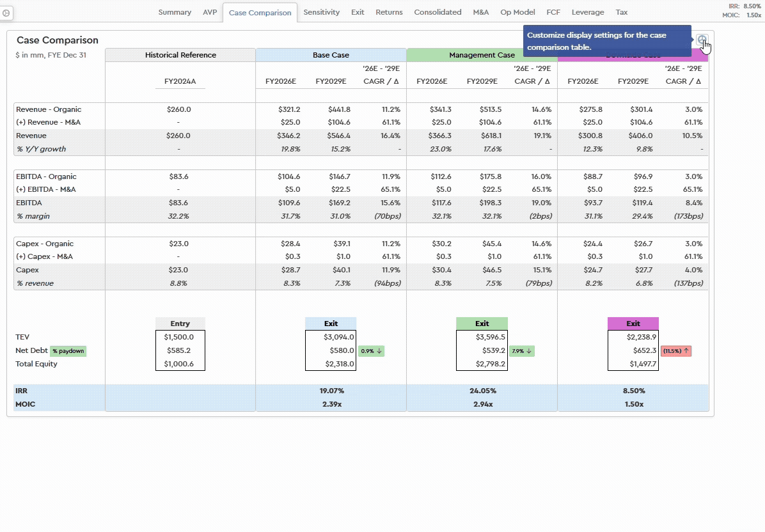
Task: Click the 0.9% decrease badge under Base Case
Action: (x=371, y=350)
